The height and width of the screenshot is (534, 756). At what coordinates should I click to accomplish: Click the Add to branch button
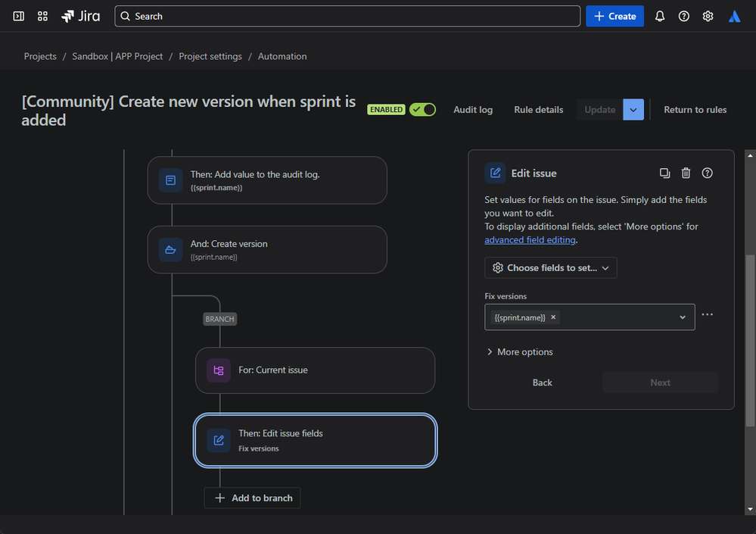click(x=253, y=498)
